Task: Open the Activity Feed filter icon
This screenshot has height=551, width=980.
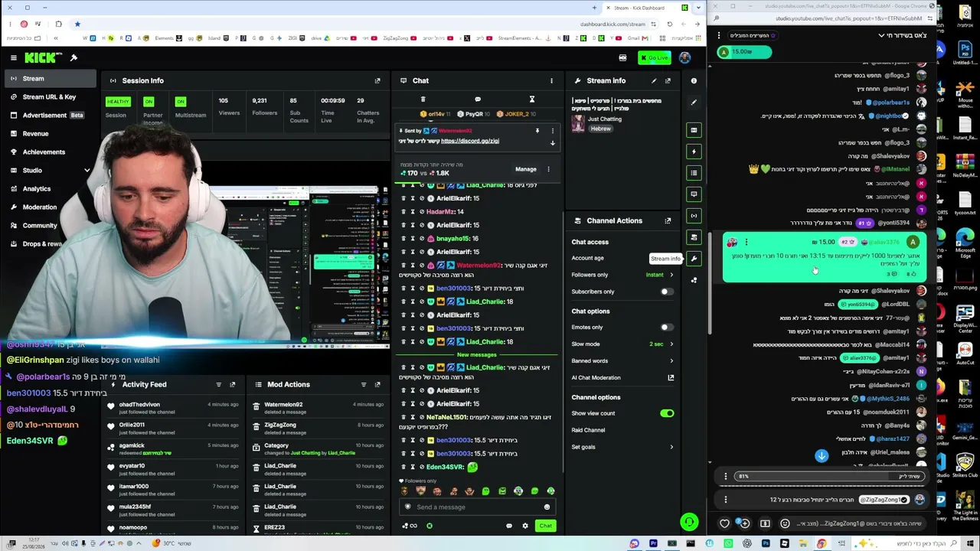Action: tap(219, 384)
